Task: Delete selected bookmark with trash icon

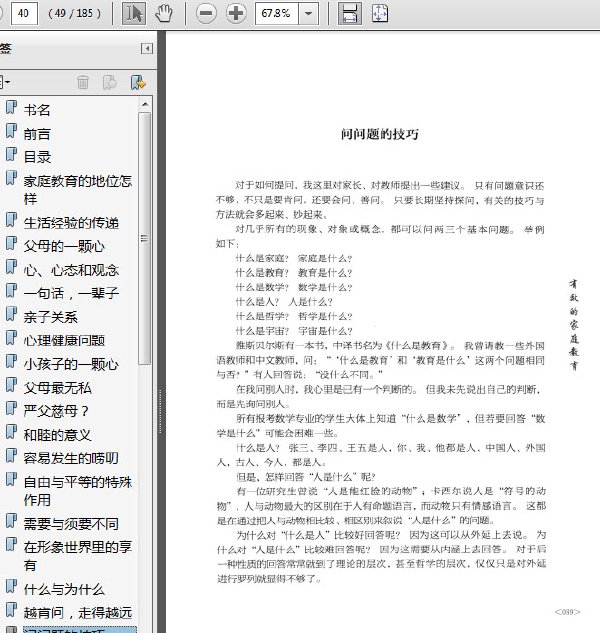Action: coord(83,82)
